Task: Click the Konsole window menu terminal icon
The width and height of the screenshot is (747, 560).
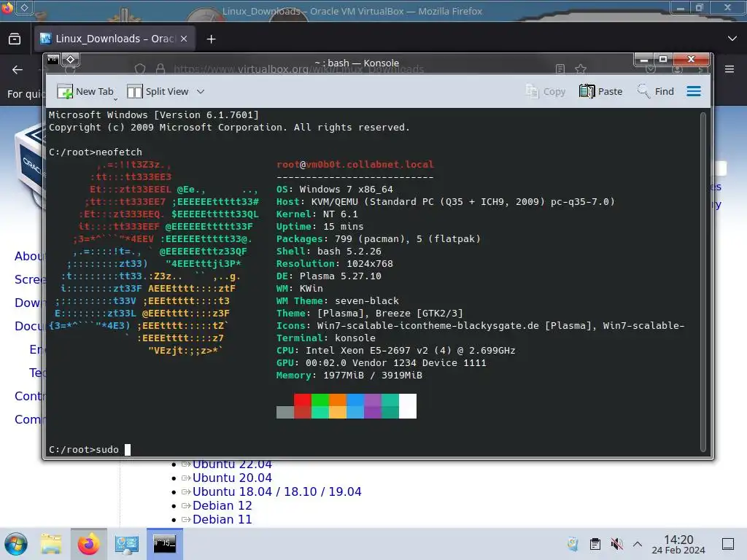Action: click(x=53, y=59)
